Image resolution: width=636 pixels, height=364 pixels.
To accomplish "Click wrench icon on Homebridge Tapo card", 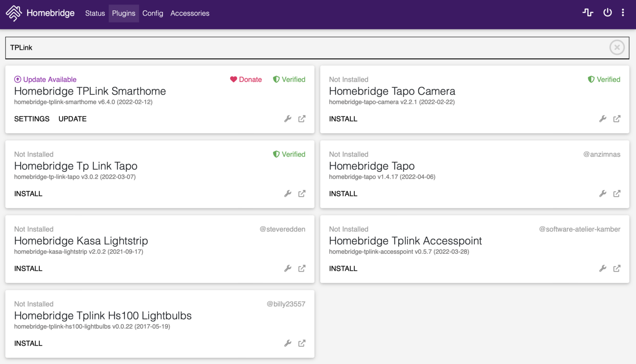I will (602, 194).
